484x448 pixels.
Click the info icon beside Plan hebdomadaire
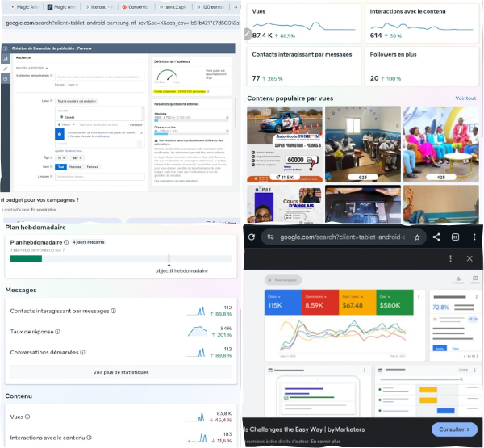[67, 241]
